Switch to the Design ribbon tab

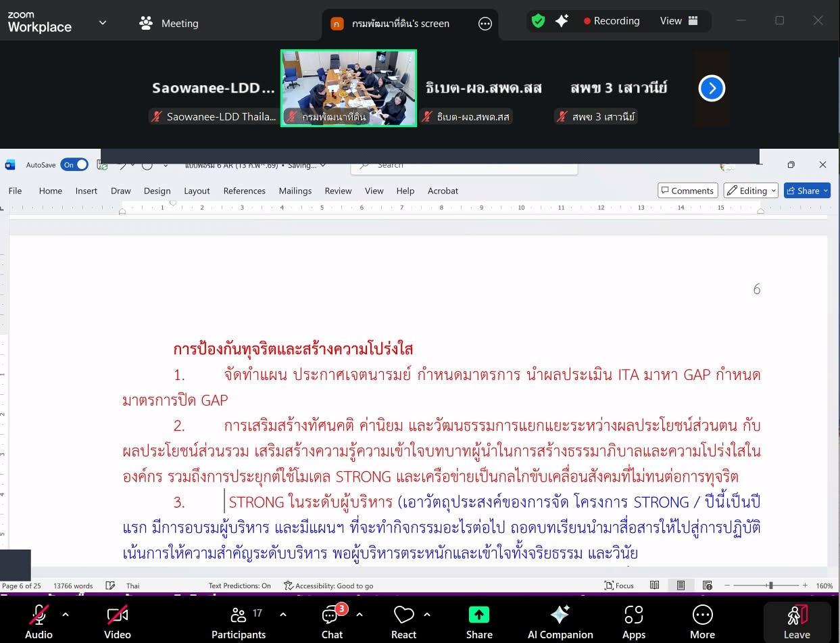tap(157, 191)
